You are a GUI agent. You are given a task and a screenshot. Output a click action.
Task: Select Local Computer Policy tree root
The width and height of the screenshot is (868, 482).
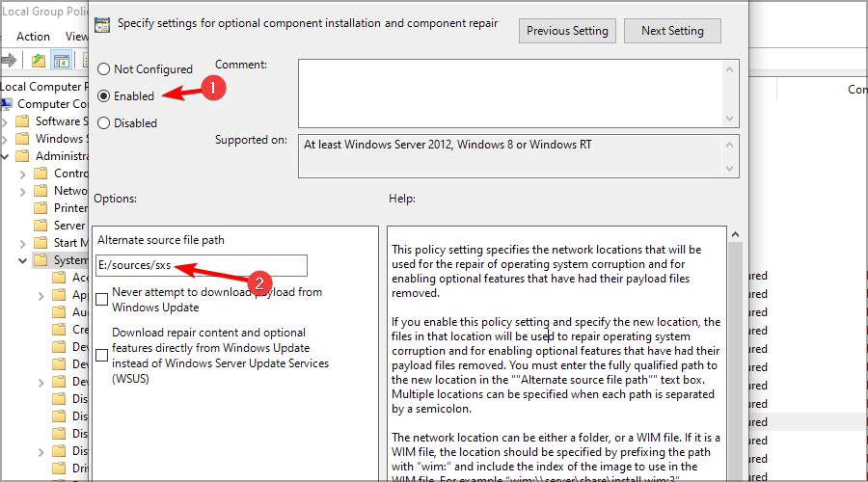[44, 87]
